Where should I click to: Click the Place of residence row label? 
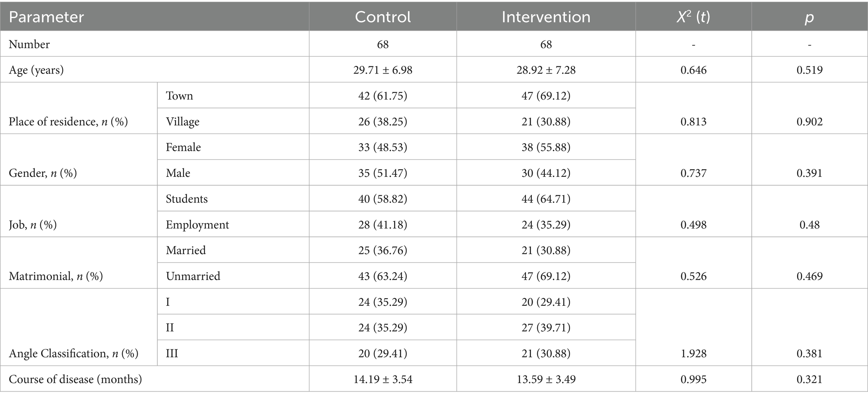(x=68, y=122)
